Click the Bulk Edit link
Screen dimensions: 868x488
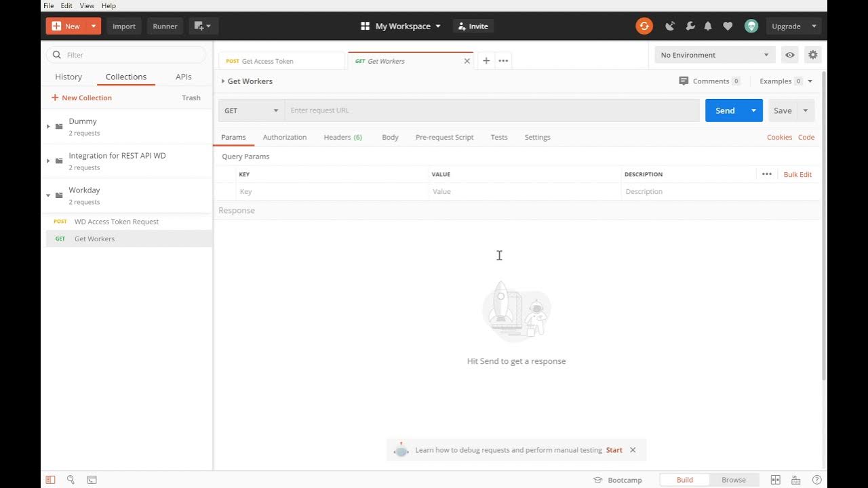pos(797,174)
